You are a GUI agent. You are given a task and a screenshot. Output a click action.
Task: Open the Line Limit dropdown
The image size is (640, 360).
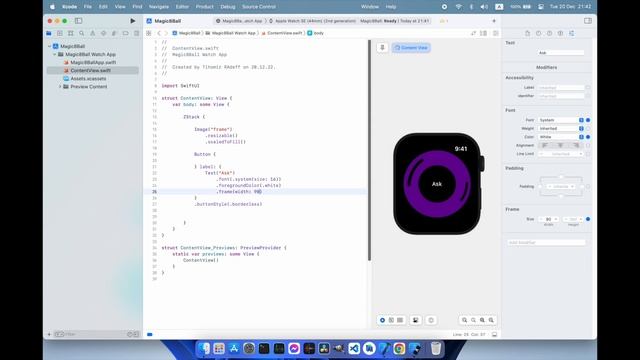(x=561, y=154)
